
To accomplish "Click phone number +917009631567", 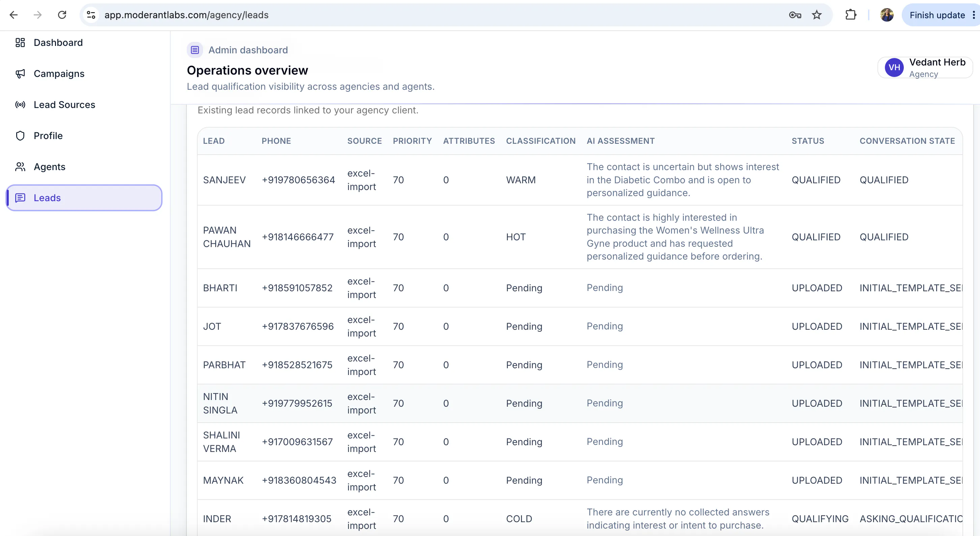I will 297,441.
